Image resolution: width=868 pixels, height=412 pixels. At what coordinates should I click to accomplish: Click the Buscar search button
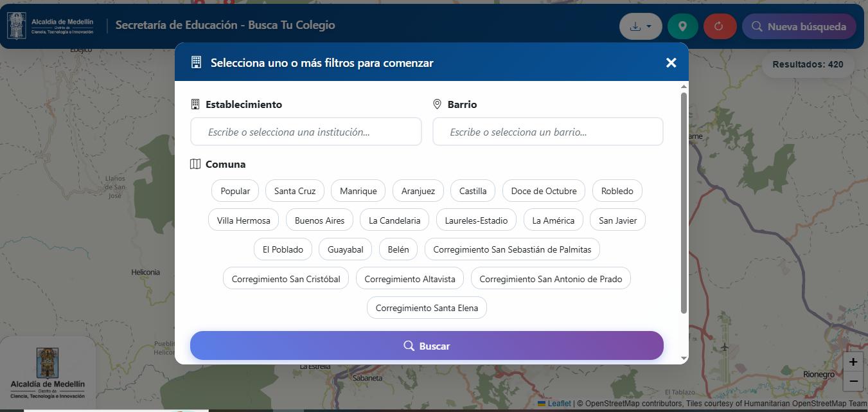[x=427, y=346]
